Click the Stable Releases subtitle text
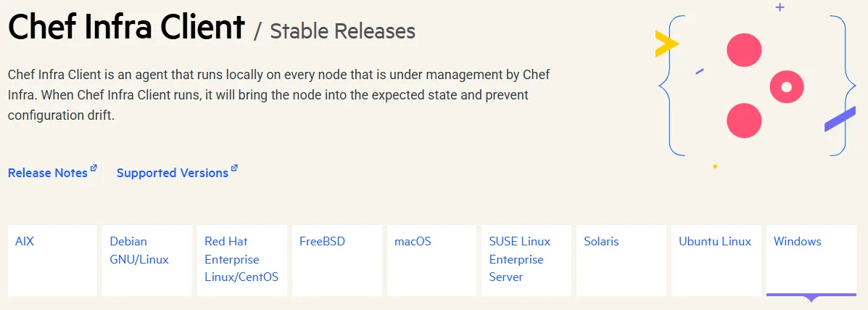 [342, 31]
